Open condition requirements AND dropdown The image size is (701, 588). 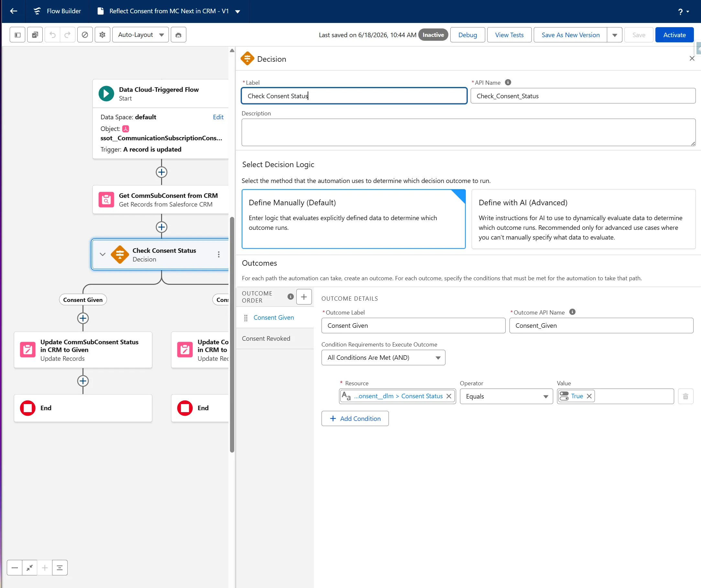383,358
